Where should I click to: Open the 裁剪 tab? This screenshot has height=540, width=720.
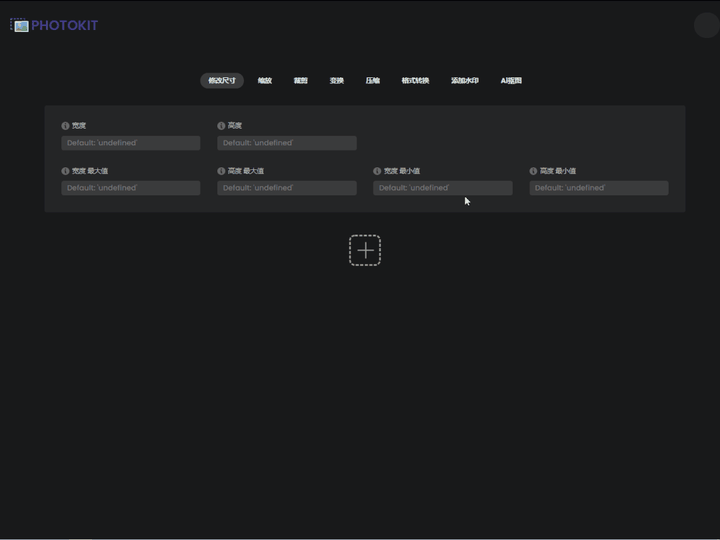300,80
